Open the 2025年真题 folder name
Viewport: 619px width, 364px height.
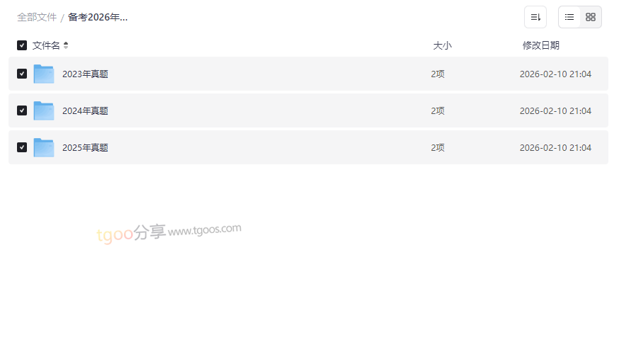(85, 147)
